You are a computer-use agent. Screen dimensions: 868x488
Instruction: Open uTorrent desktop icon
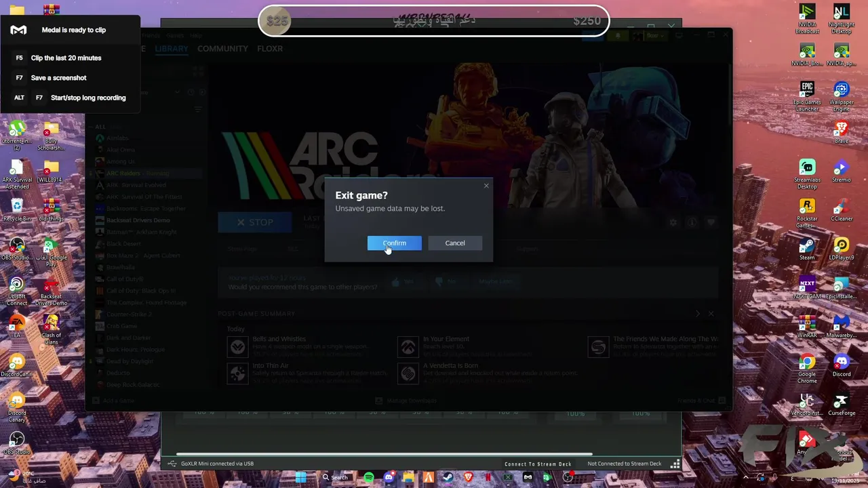click(x=17, y=136)
